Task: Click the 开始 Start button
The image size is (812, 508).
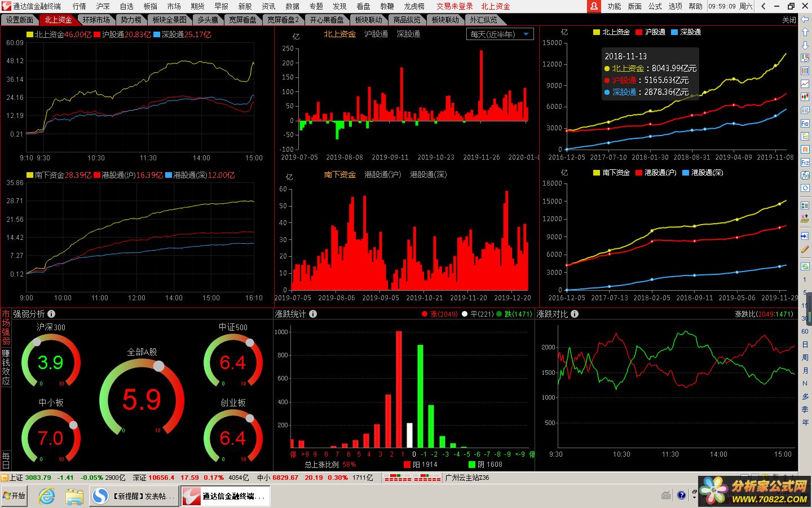Action: coord(15,496)
